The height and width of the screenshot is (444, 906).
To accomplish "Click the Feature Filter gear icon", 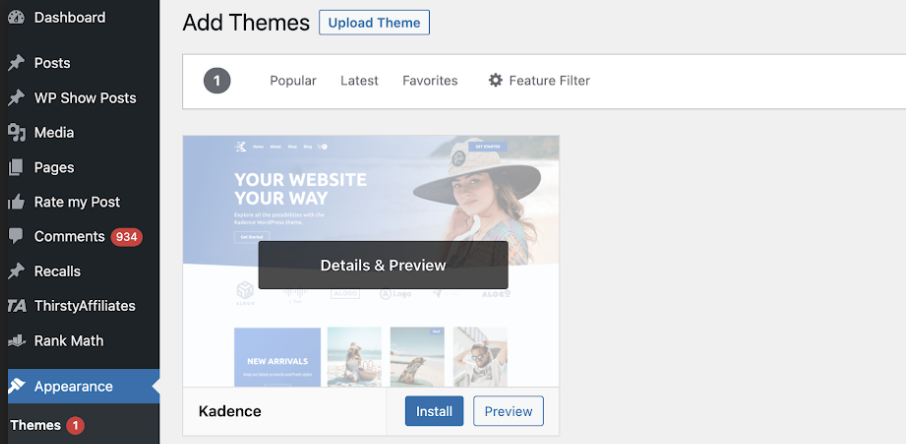I will [x=495, y=80].
